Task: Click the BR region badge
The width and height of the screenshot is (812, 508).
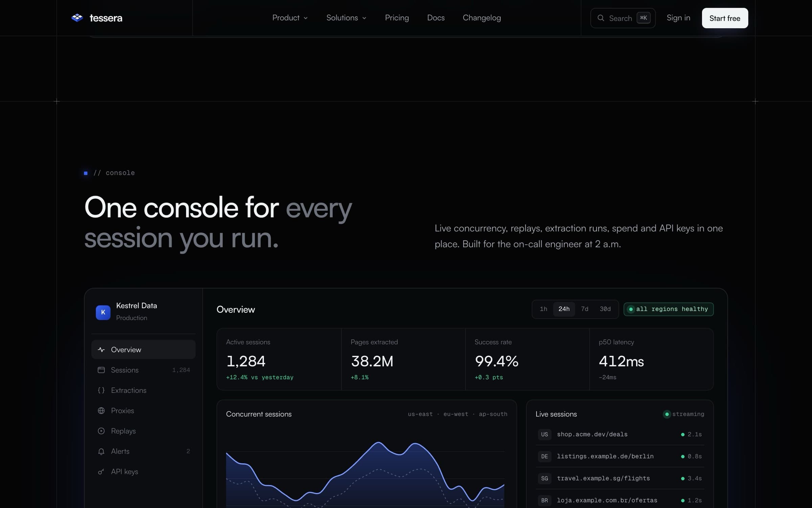Action: click(x=544, y=500)
